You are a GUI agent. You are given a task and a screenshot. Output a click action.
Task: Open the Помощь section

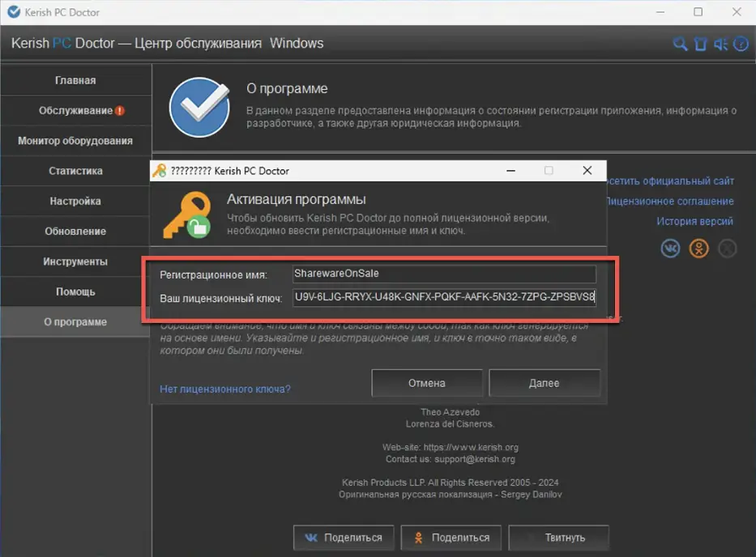pyautogui.click(x=75, y=291)
